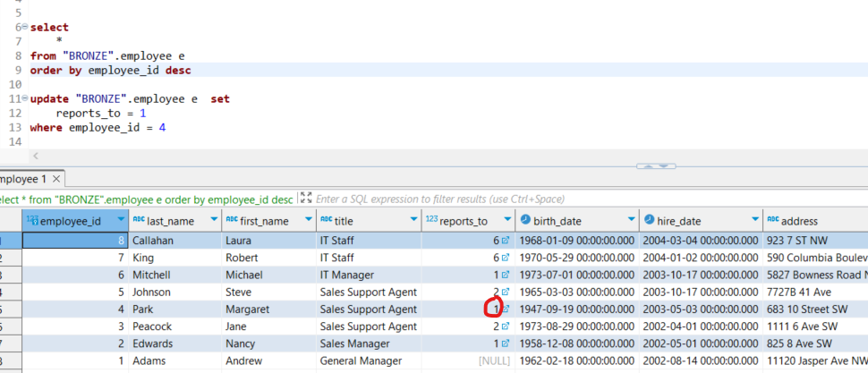868x373 pixels.
Task: Open the last_name column filter dropdown arrow
Action: [213, 220]
